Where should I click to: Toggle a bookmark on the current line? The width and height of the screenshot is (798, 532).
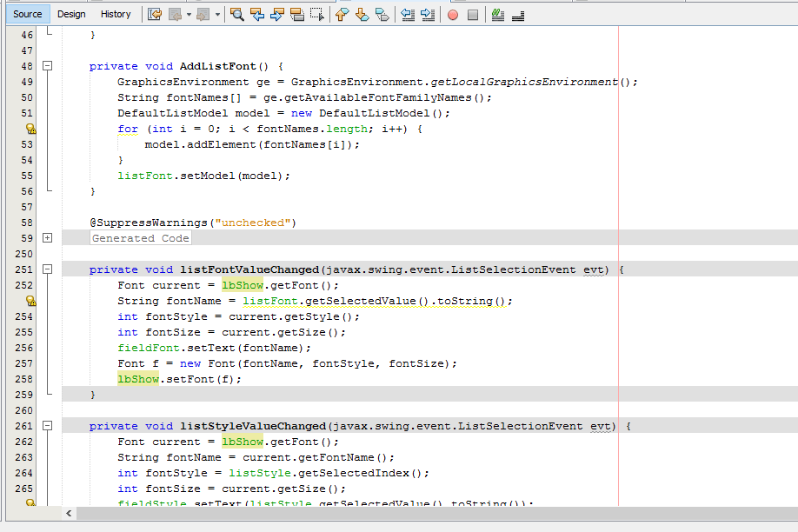(x=381, y=14)
